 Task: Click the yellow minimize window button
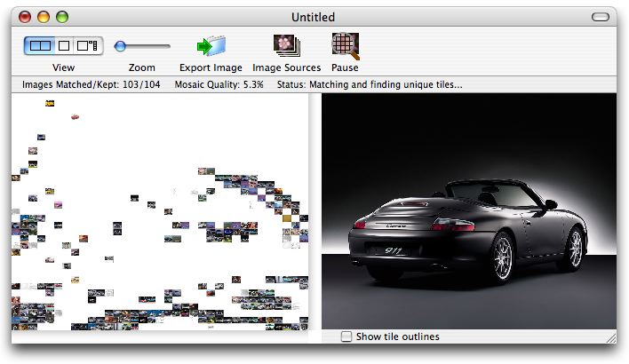tap(44, 17)
